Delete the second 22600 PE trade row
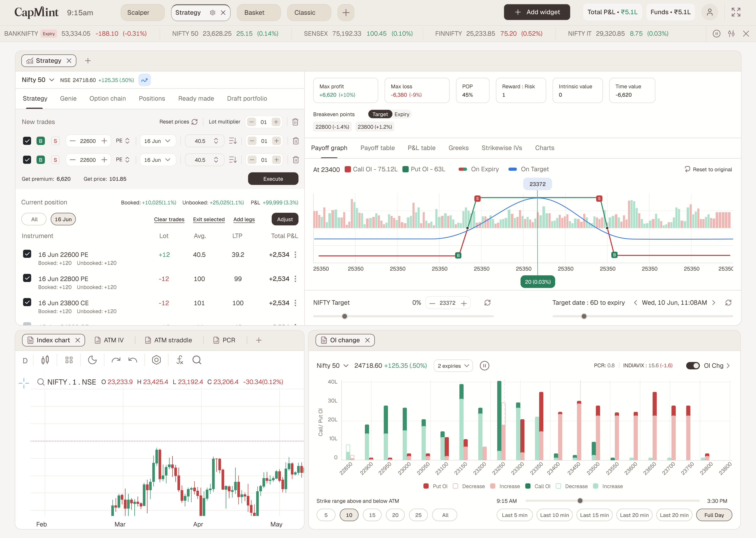The width and height of the screenshot is (756, 538). (x=295, y=160)
